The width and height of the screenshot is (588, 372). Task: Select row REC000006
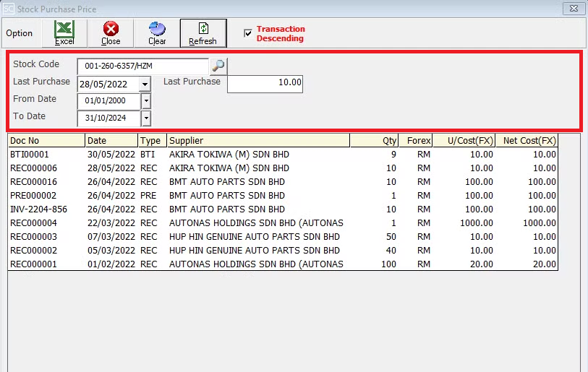283,168
